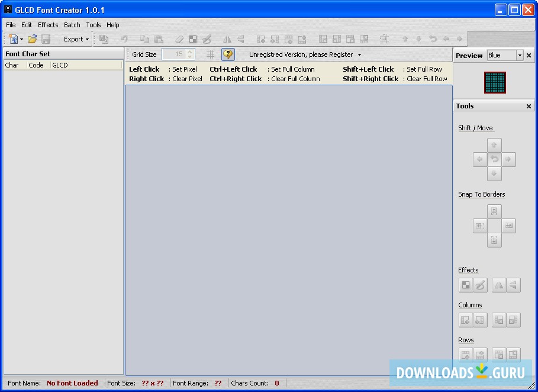Click the down arrow shift icon in the top toolbar

click(x=418, y=39)
